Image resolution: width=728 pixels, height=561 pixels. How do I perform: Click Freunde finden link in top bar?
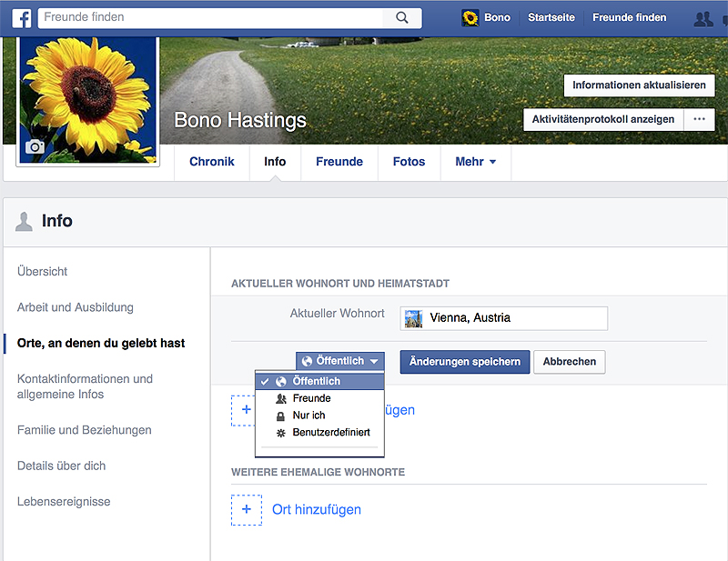click(629, 17)
